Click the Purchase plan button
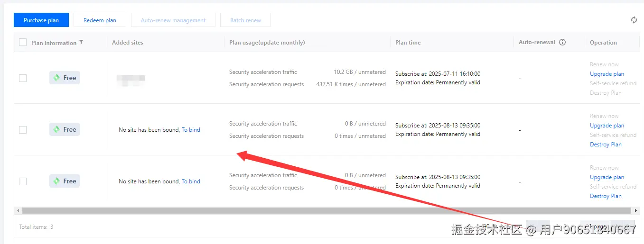Image resolution: width=644 pixels, height=244 pixels. point(41,20)
